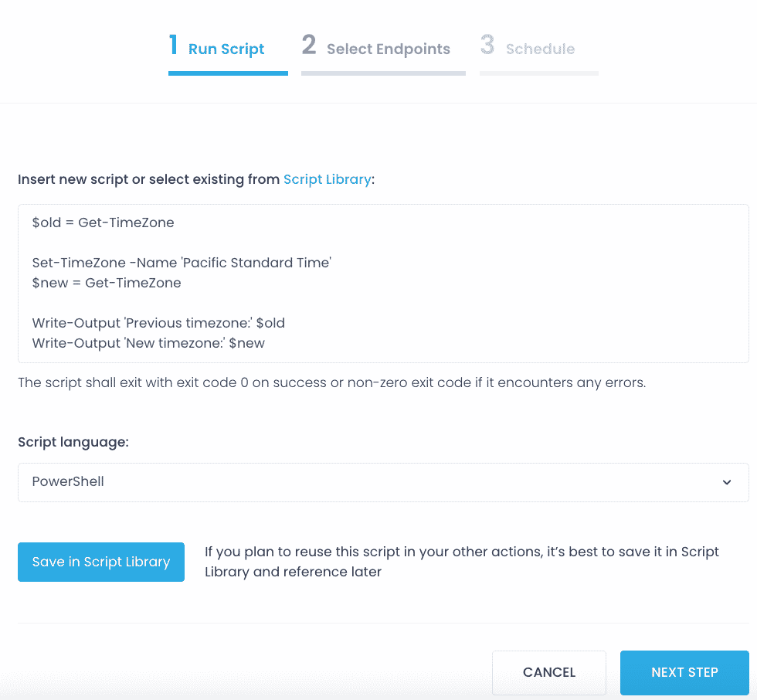Open the Script Library link
Image resolution: width=757 pixels, height=700 pixels.
327,179
